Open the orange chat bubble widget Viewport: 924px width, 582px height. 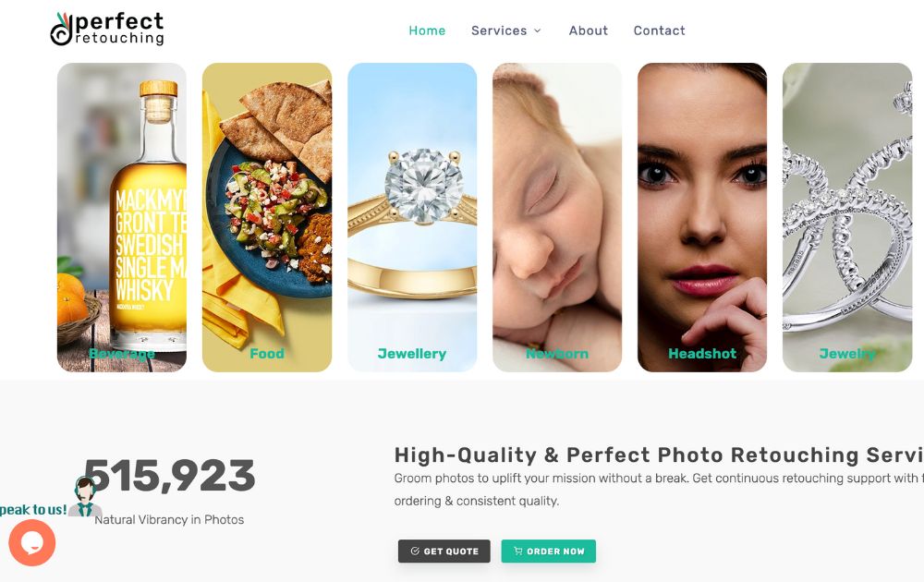[31, 542]
